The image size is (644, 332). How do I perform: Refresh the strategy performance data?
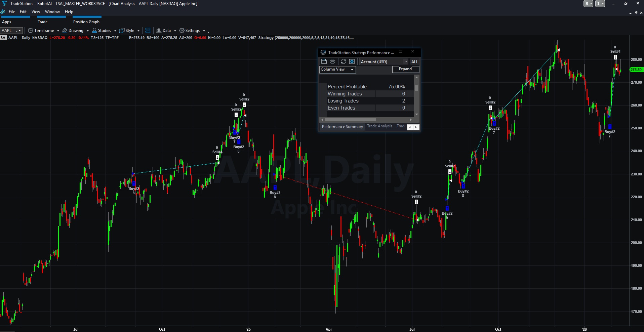343,61
